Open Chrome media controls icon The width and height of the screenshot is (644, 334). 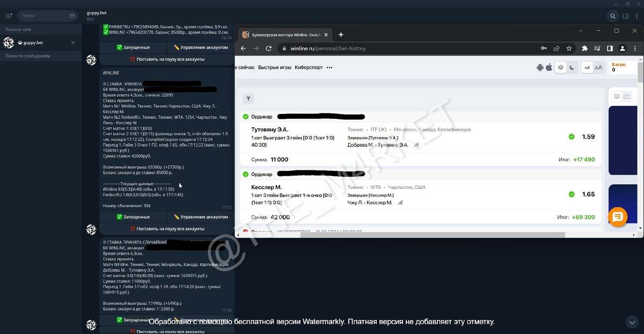pyautogui.click(x=597, y=48)
